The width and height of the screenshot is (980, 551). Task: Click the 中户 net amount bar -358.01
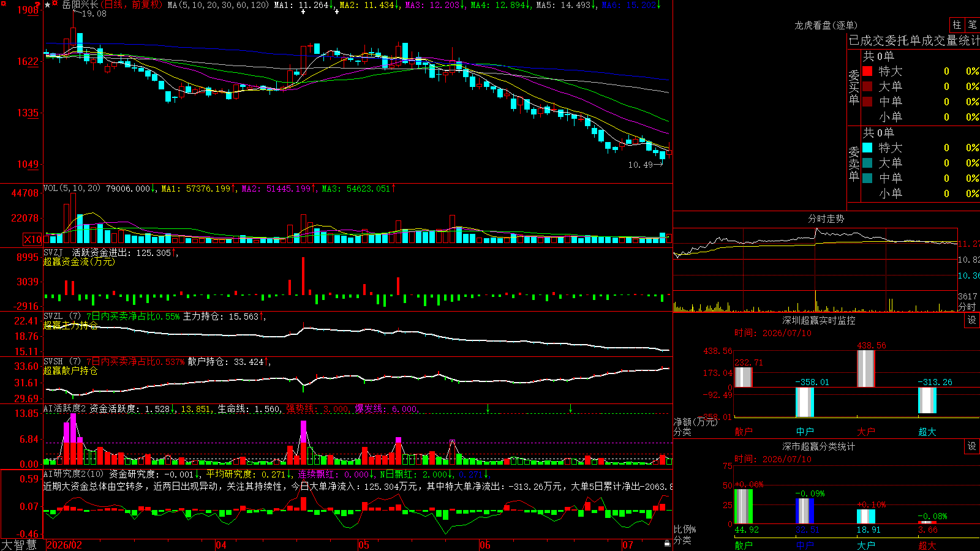pyautogui.click(x=805, y=402)
